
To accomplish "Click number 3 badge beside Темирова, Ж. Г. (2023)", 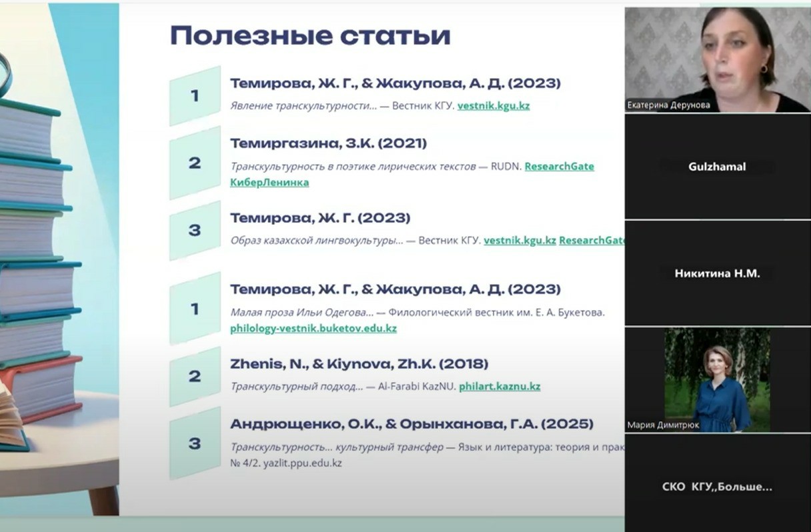I will (x=195, y=231).
